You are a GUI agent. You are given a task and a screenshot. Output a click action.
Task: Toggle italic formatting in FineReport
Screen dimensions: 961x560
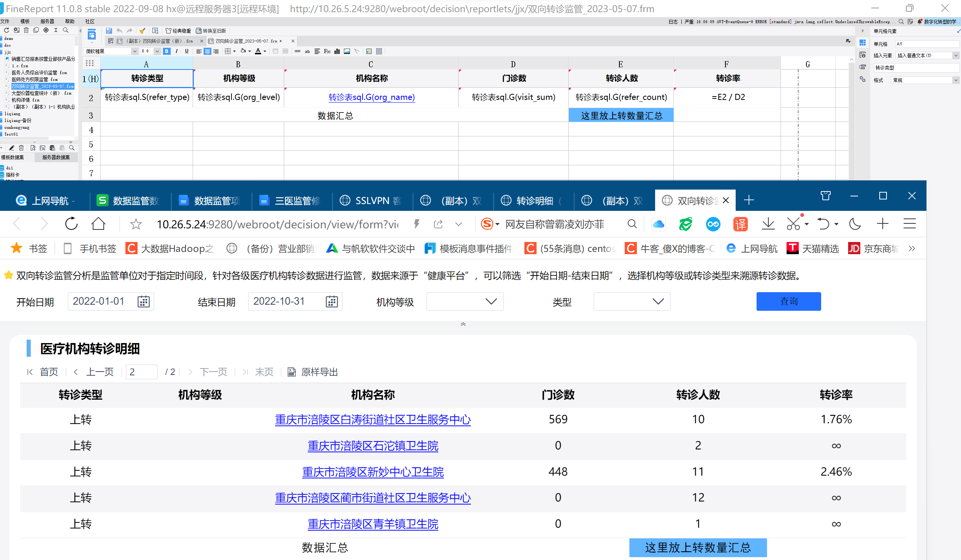(177, 51)
